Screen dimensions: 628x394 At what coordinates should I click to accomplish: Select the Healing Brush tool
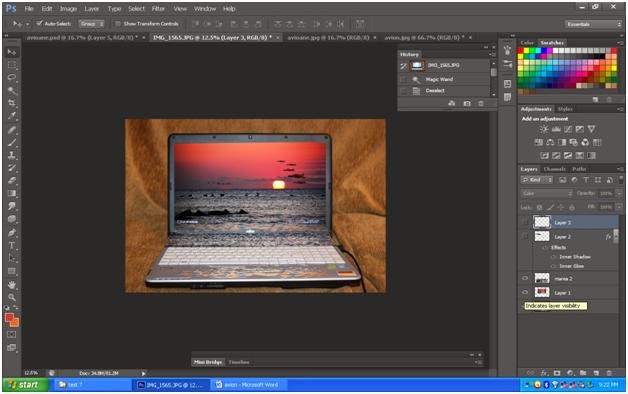[x=12, y=130]
